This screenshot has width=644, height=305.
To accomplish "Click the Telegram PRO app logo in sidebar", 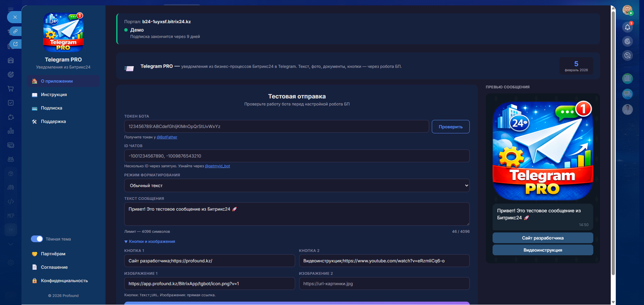I will pyautogui.click(x=63, y=32).
